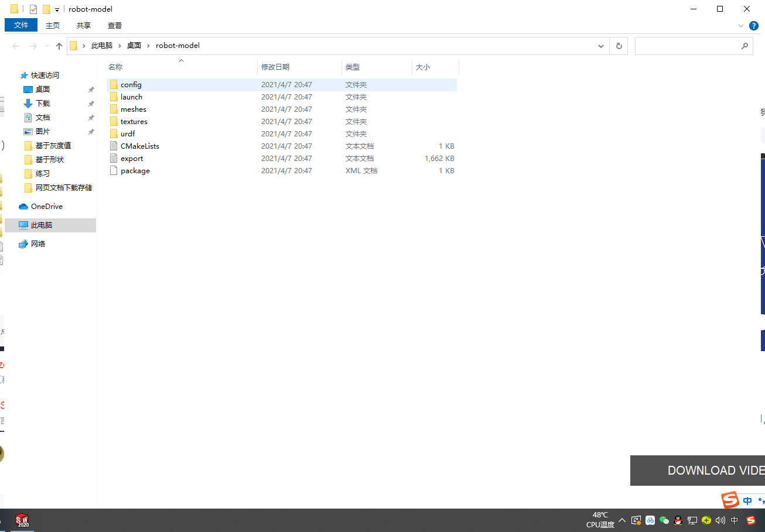Open 文档 in quick access list
Viewport: 765px width, 532px height.
43,118
